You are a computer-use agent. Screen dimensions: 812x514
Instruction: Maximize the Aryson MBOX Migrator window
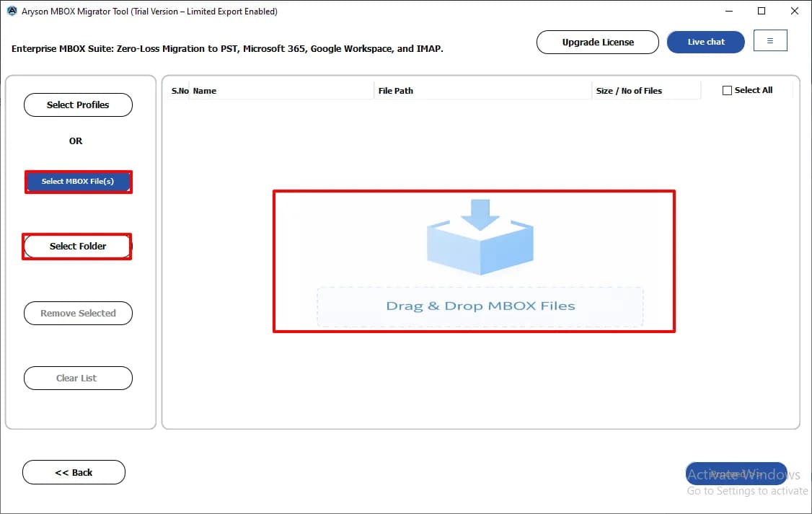762,11
